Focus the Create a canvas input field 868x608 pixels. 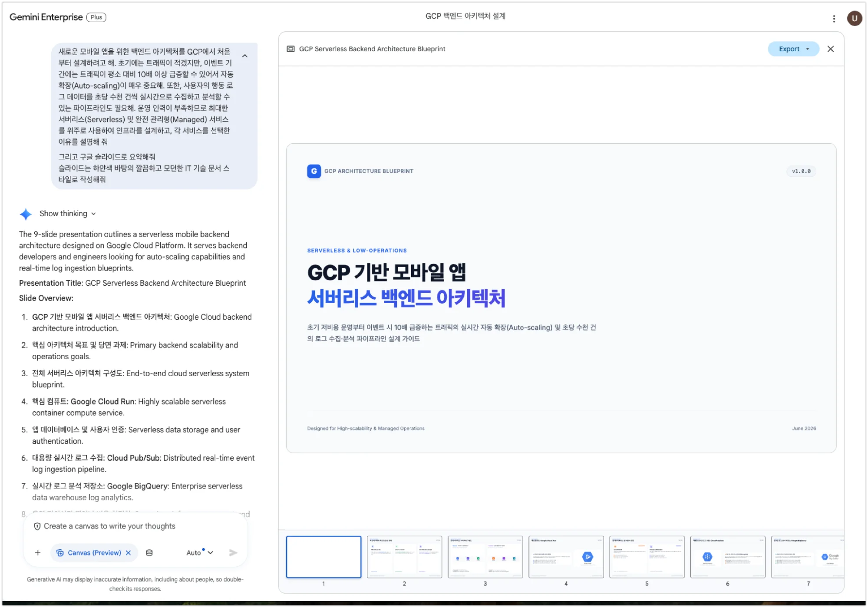[135, 526]
